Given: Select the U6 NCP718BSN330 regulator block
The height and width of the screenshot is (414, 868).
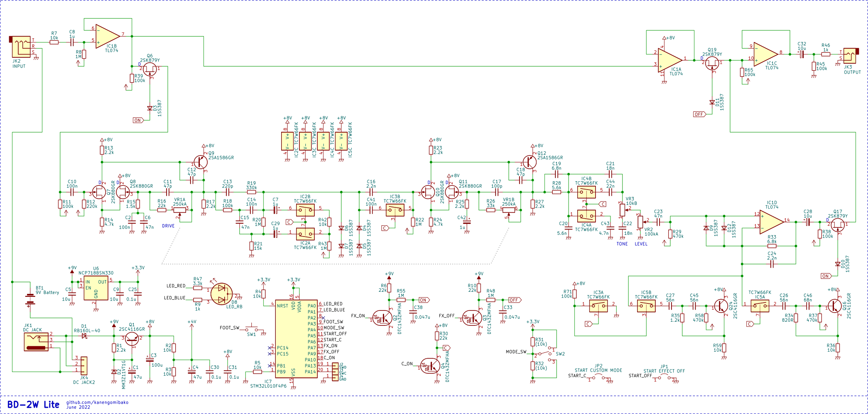Looking at the screenshot, I should click(96, 288).
